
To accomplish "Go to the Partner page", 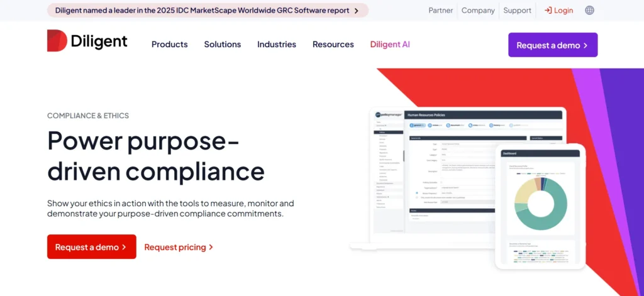I will [x=441, y=10].
